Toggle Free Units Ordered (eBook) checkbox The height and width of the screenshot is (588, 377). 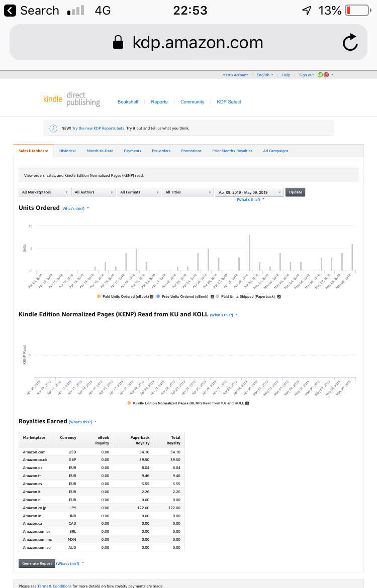(212, 297)
